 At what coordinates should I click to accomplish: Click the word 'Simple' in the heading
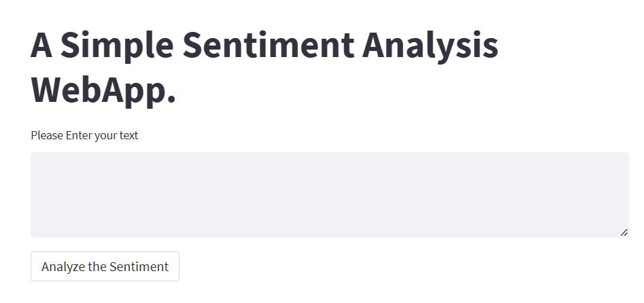120,46
